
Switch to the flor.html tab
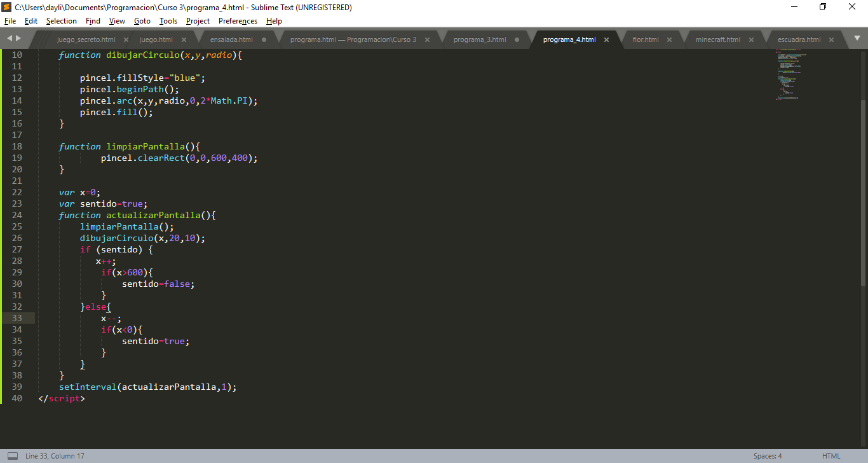tap(646, 39)
